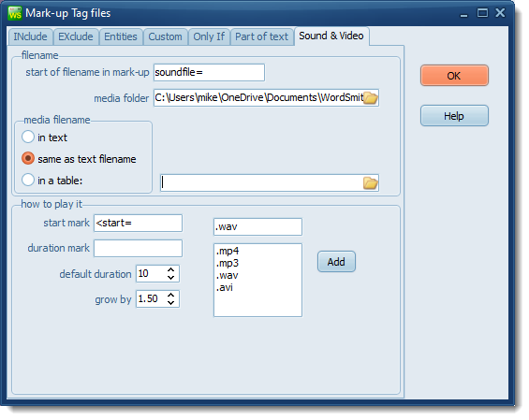Image resolution: width=529 pixels, height=420 pixels.
Task: Open the Only If tab
Action: pyautogui.click(x=209, y=36)
